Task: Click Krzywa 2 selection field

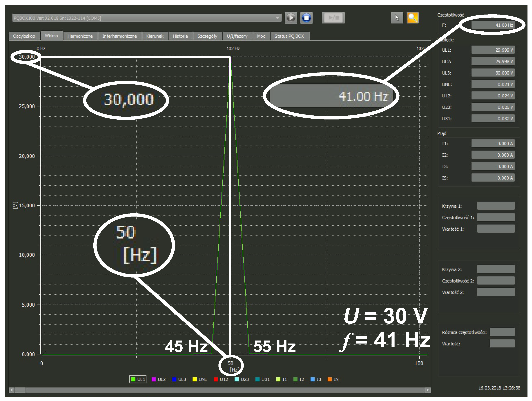Action: pyautogui.click(x=496, y=269)
